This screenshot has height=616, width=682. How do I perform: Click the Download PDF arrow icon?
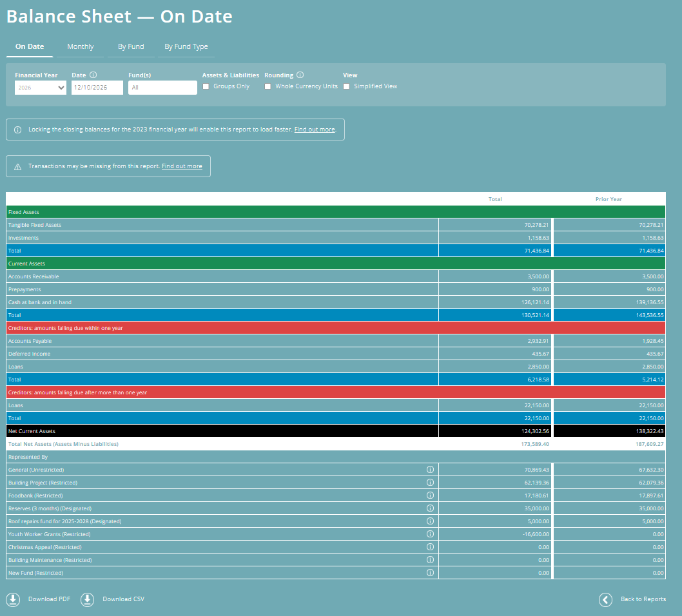point(13,599)
